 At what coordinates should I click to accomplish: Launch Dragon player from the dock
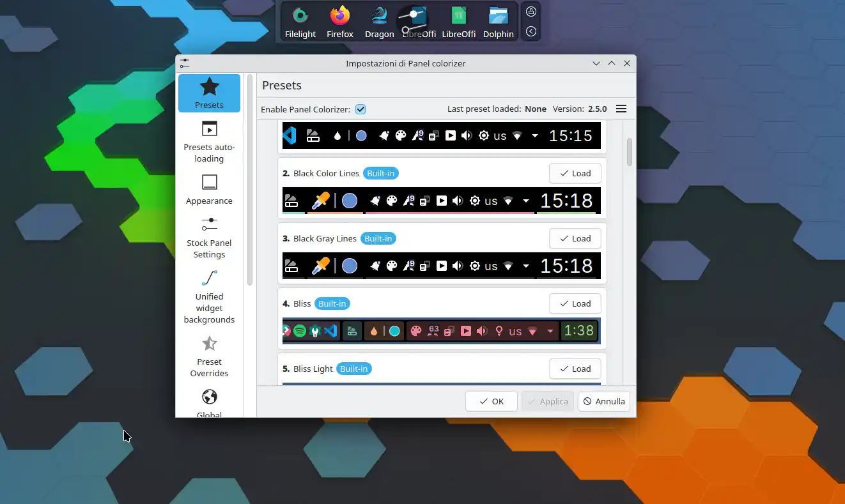(379, 20)
